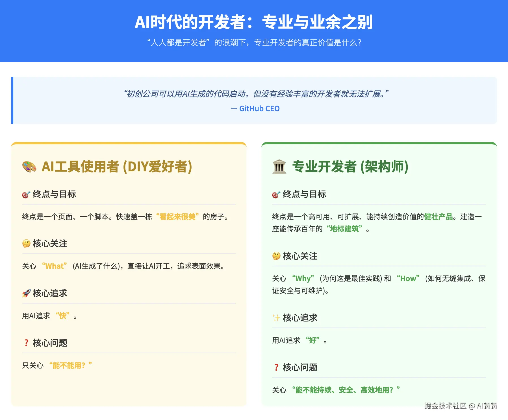This screenshot has width=508, height=420.
Task: Click thinking face emoji in AI工具使用者 card
Action: click(26, 244)
